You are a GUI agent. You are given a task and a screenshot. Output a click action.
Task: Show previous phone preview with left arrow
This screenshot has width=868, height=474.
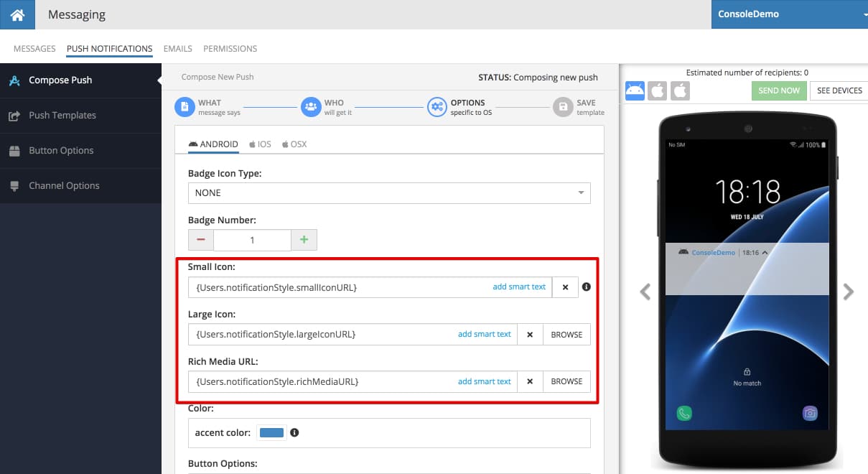click(x=645, y=292)
